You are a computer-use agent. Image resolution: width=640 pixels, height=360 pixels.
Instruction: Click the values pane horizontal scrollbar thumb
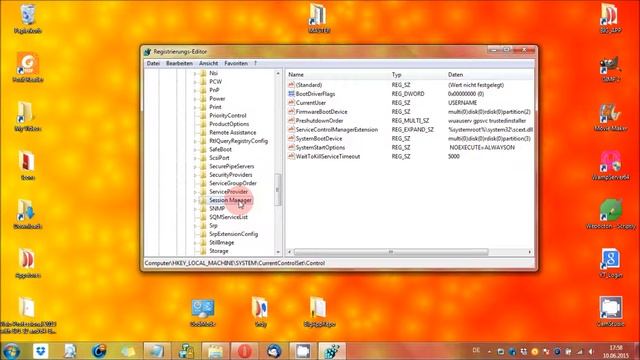pyautogui.click(x=391, y=252)
